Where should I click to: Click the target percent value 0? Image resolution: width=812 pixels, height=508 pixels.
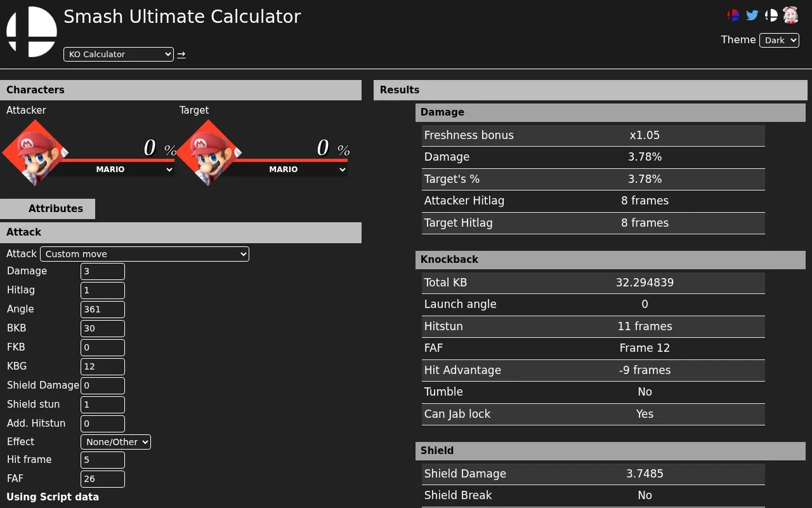pos(323,148)
